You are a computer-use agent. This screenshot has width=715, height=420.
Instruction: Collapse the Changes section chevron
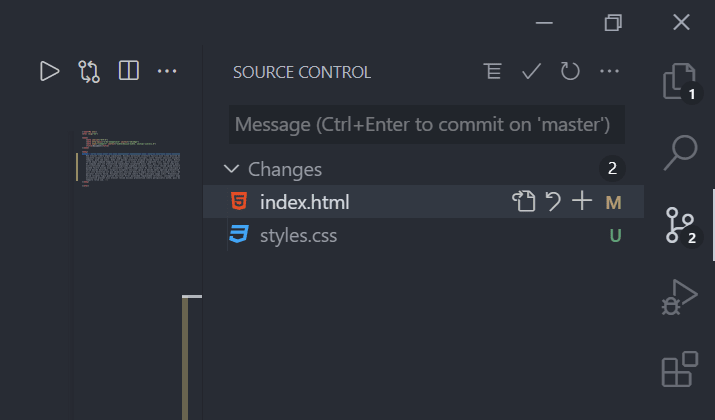click(232, 169)
